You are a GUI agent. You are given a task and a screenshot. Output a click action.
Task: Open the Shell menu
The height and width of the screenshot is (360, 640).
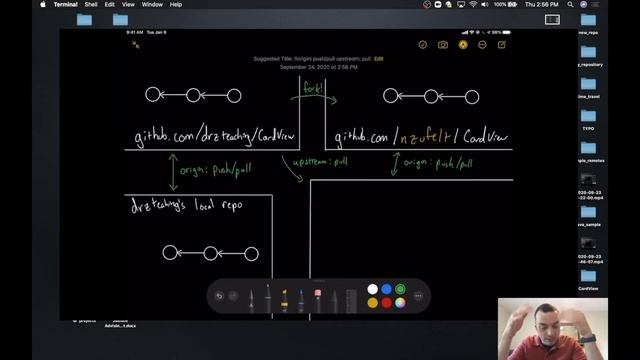click(x=91, y=4)
